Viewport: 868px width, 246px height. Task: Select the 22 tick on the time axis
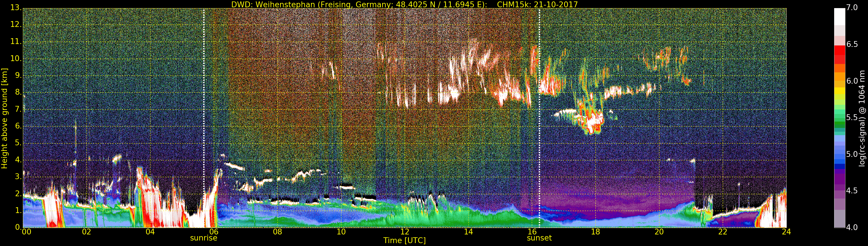(x=723, y=232)
